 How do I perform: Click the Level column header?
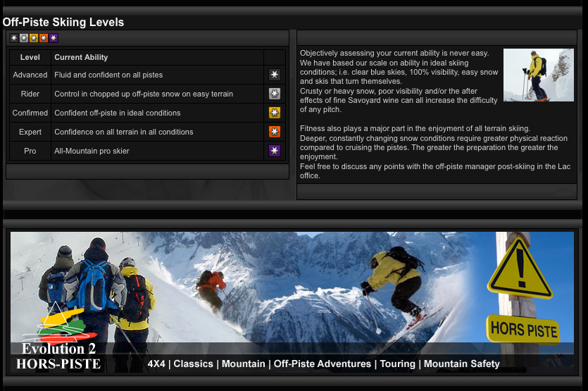coord(30,57)
